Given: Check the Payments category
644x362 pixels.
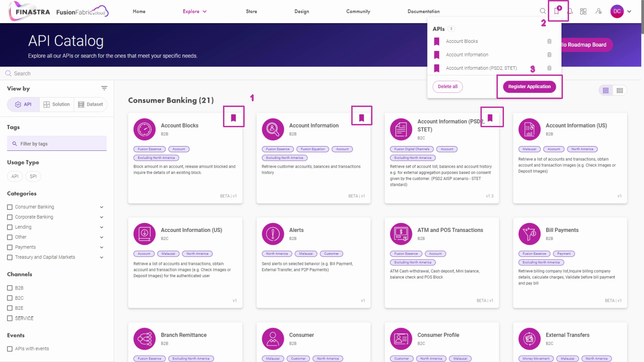Looking at the screenshot, I should (10, 247).
